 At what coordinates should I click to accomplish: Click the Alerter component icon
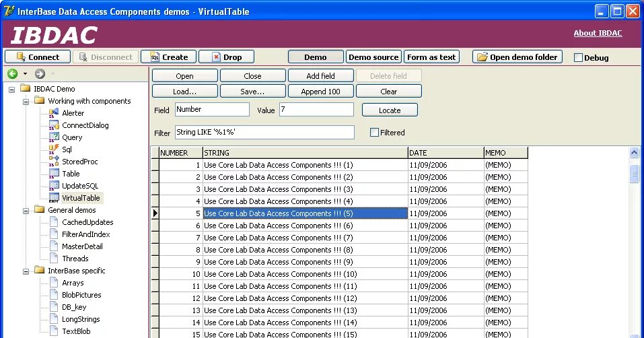pos(54,113)
